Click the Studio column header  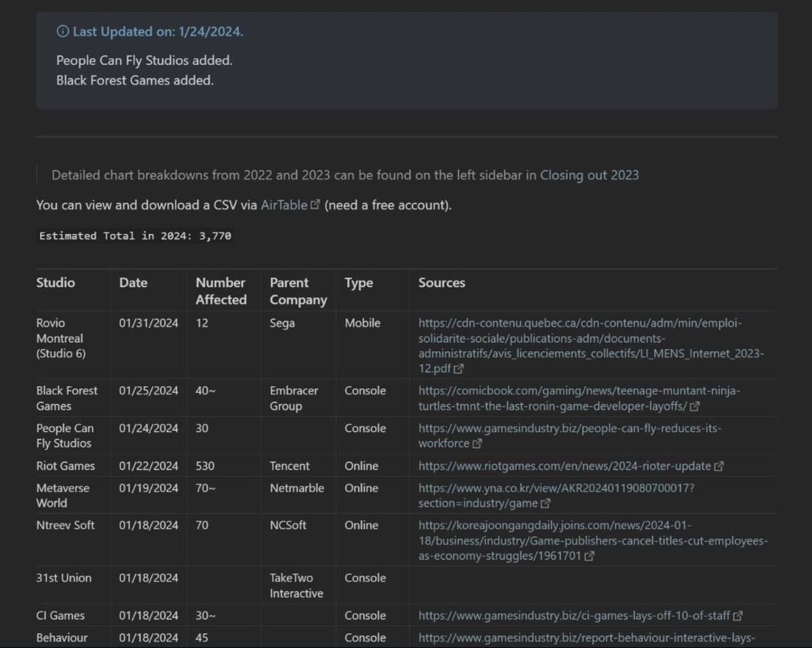55,283
